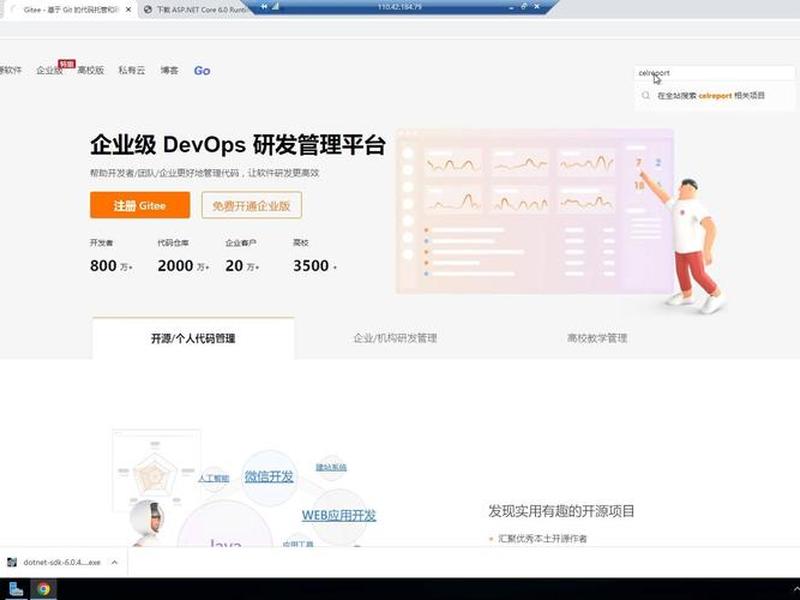800x600 pixels.
Task: Close the Gitee browser tab
Action: (129, 10)
